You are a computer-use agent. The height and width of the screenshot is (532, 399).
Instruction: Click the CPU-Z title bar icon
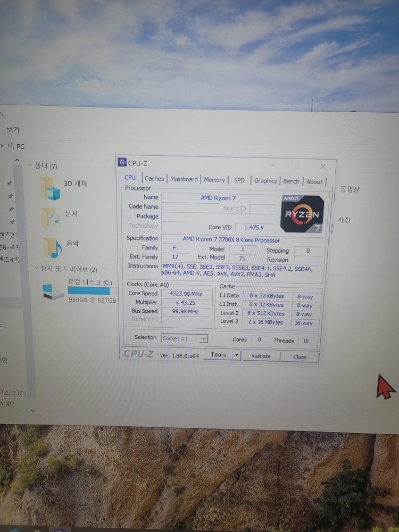point(122,162)
